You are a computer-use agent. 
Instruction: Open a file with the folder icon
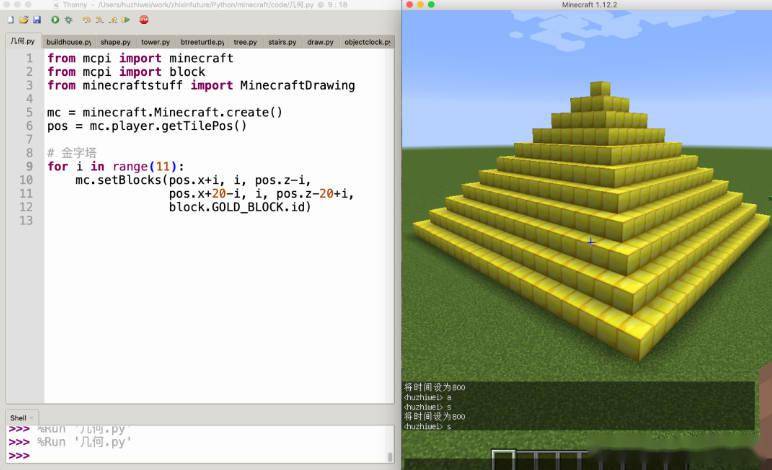point(24,20)
